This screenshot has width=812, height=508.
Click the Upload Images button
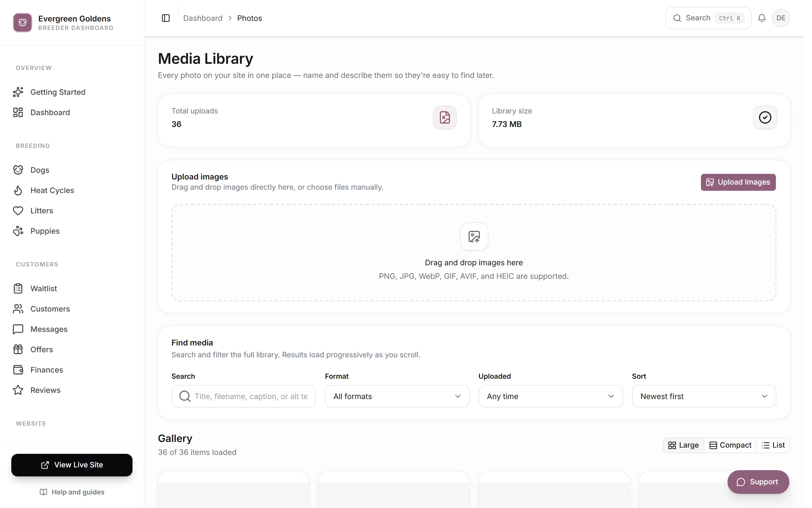tap(738, 182)
